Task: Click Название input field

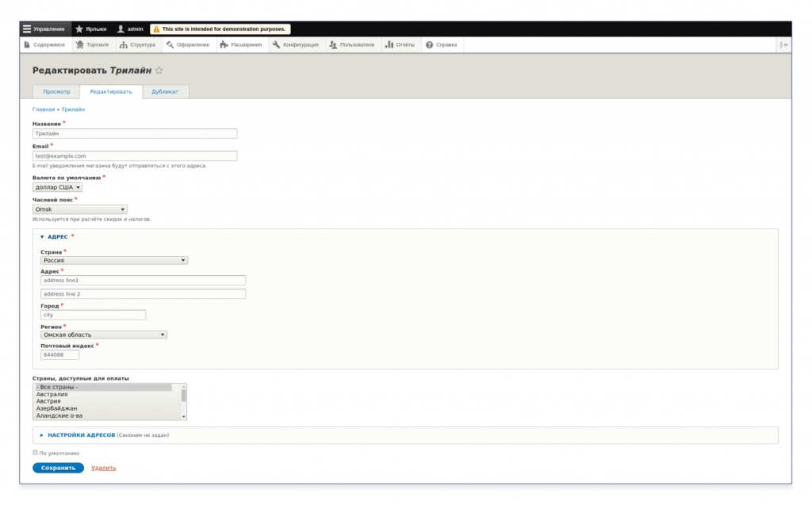Action: [135, 134]
